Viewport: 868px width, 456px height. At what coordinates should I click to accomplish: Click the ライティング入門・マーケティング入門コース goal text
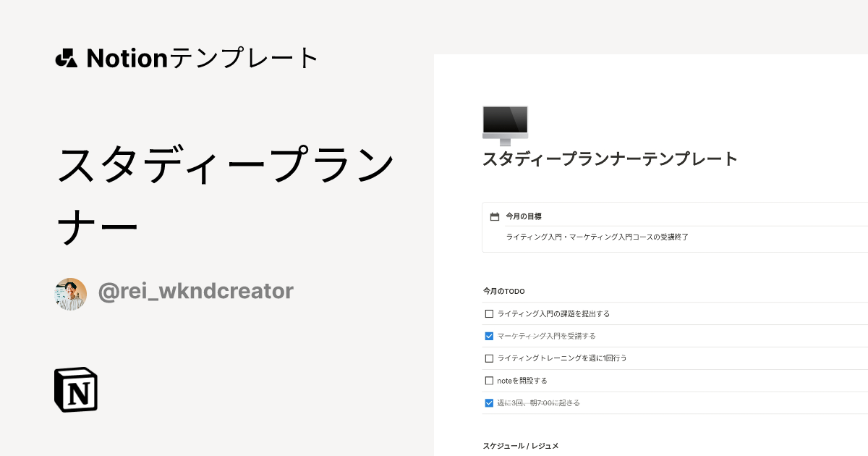pyautogui.click(x=597, y=237)
